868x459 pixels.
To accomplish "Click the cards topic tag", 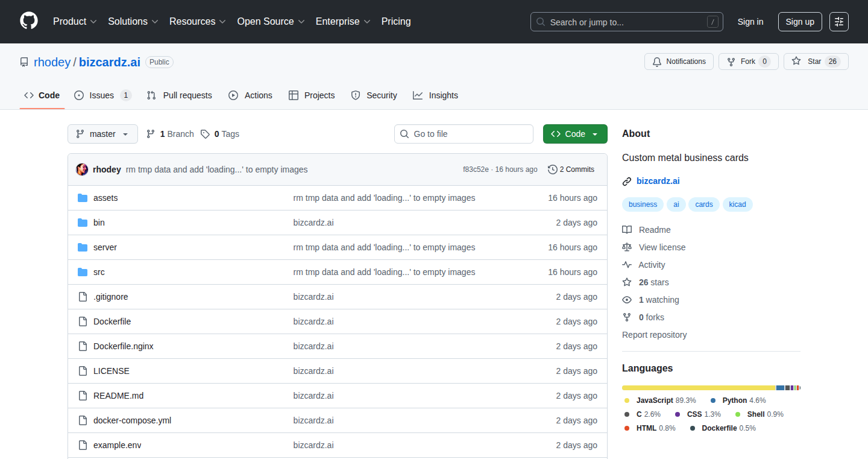I will point(704,204).
